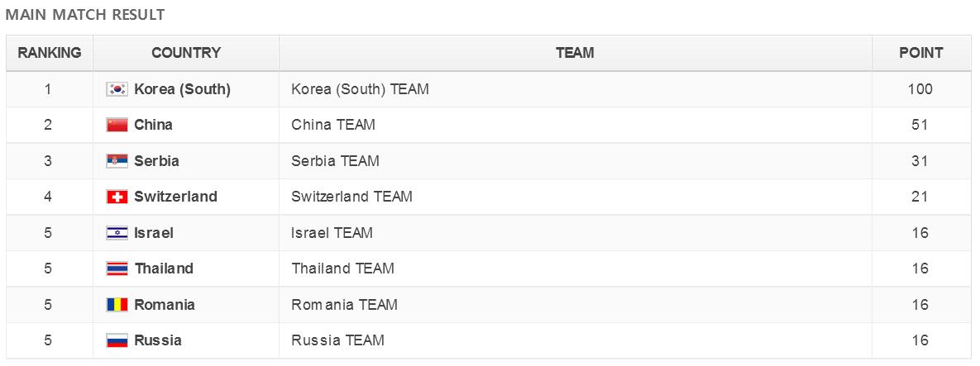
Task: Click the China flag icon
Action: tap(117, 125)
